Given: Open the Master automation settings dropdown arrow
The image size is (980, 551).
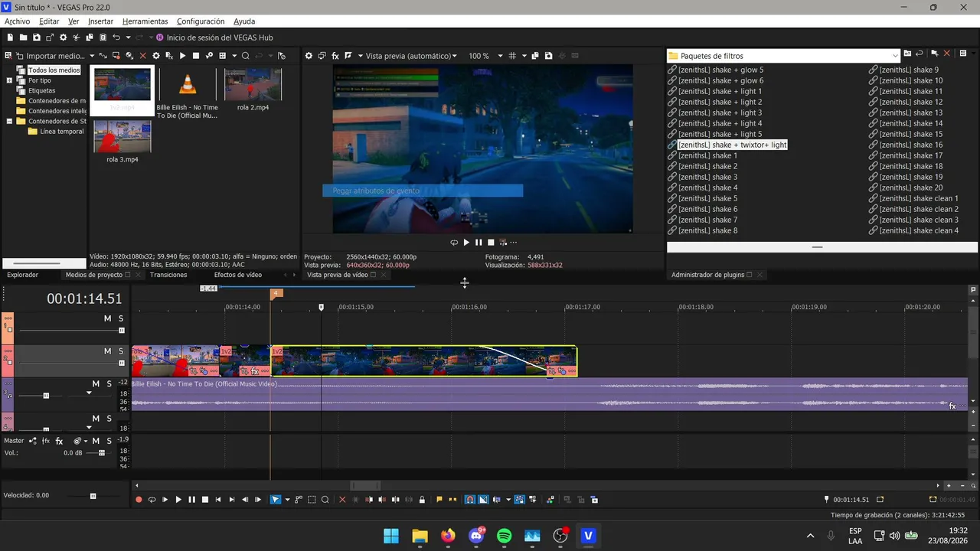Looking at the screenshot, I should pyautogui.click(x=86, y=441).
